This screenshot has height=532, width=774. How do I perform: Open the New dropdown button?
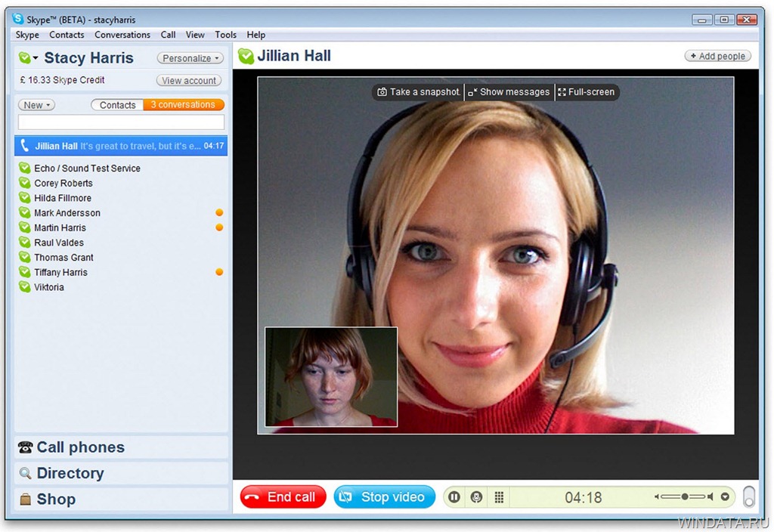point(36,105)
